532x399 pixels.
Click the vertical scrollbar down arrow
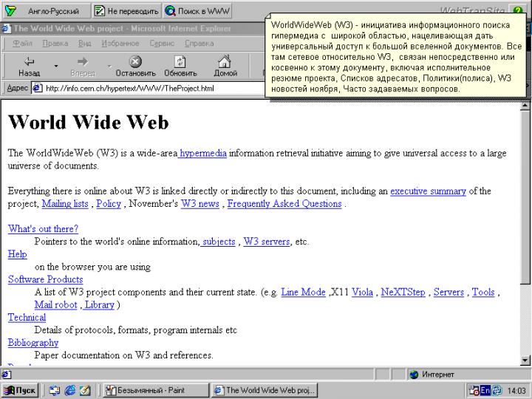coord(525,361)
